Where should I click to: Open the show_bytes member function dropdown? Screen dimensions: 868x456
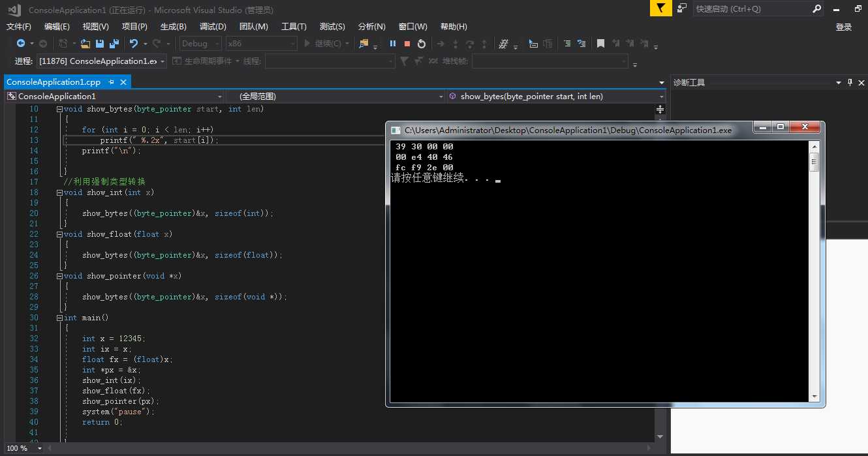[x=556, y=97]
